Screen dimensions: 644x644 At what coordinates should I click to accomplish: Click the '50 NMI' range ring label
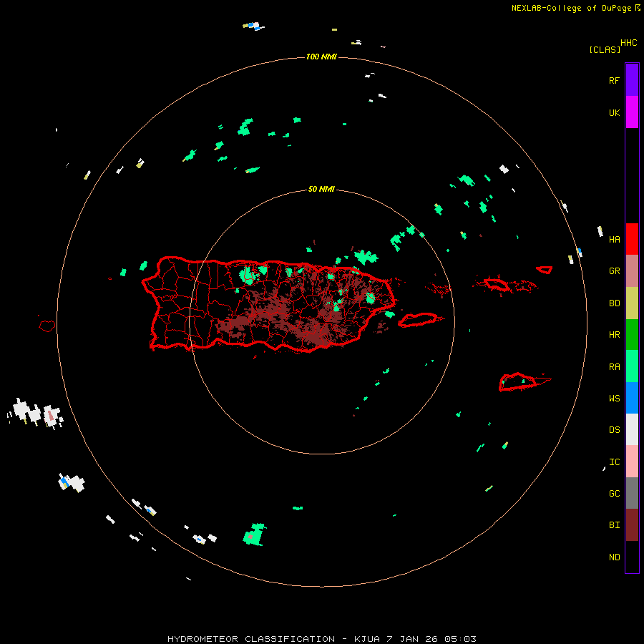(321, 189)
